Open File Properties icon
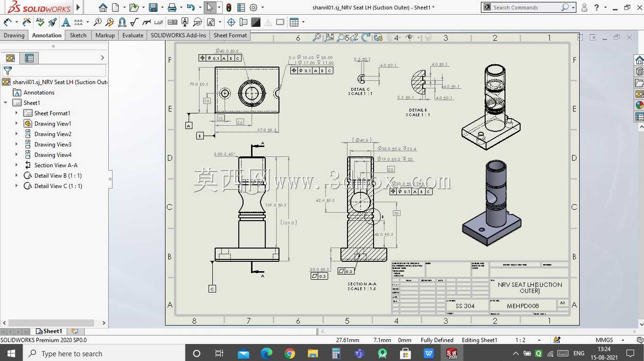Screen dimensions: 644x361 tap(241, 8)
